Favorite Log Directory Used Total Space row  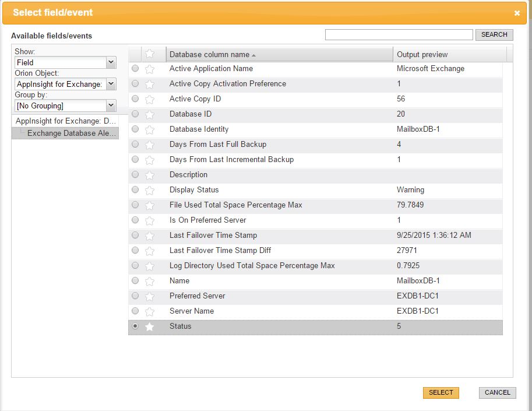(x=150, y=266)
